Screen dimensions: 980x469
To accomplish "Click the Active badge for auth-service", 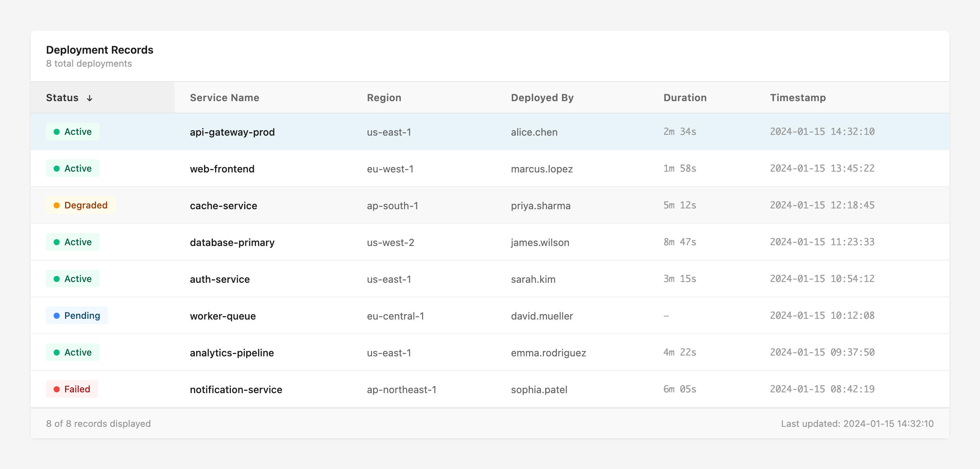I will point(73,279).
